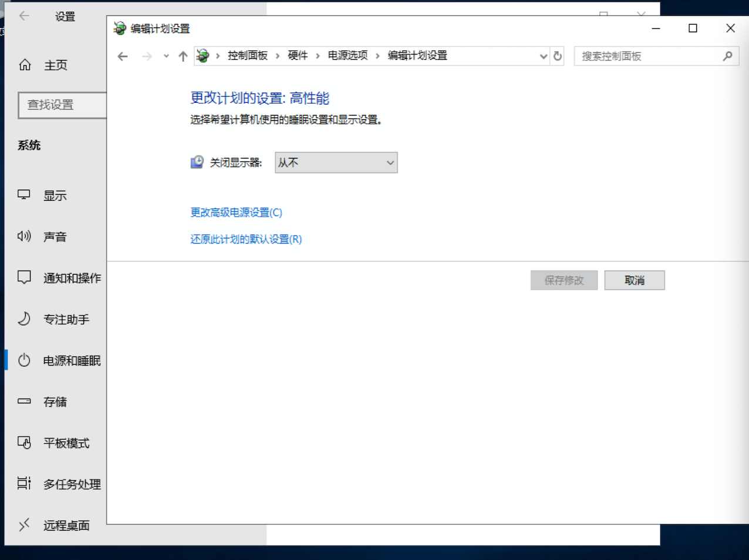The image size is (749, 560).
Task: Click the 系统 section heading
Action: tap(29, 145)
